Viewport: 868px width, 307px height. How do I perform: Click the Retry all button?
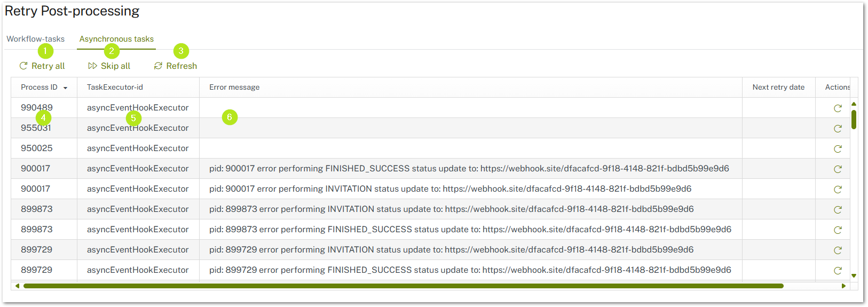pos(42,66)
